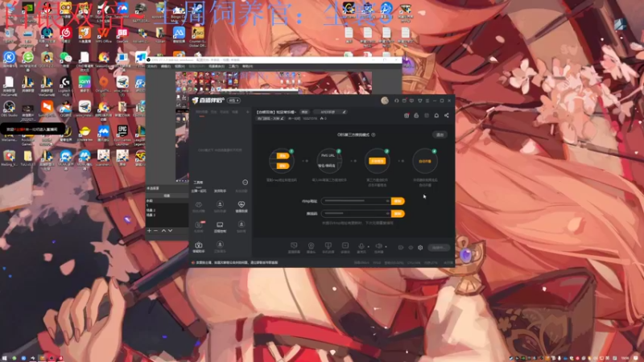This screenshot has width=644, height=362.
Task: Select second tab in streaming app left panel
Action: pos(213,112)
